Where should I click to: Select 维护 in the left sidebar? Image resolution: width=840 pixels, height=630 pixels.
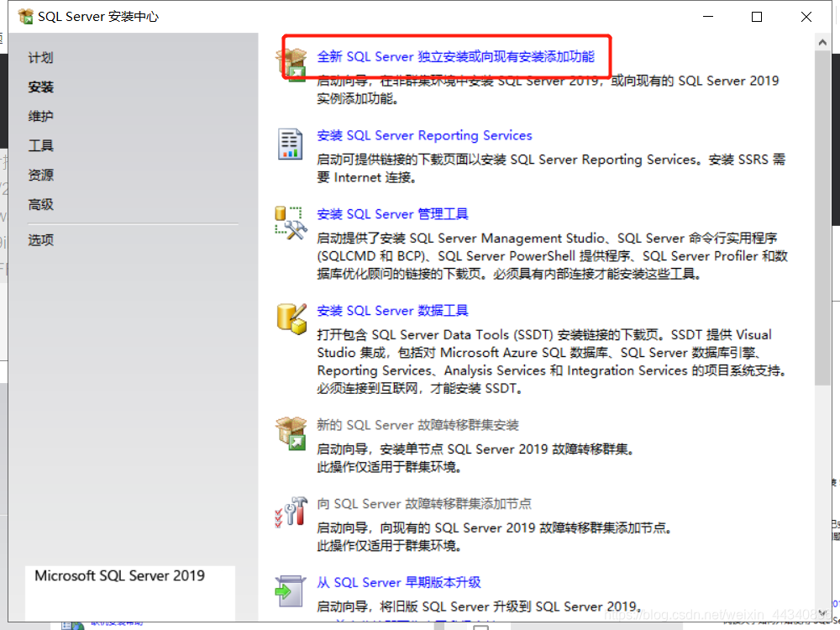(x=40, y=116)
